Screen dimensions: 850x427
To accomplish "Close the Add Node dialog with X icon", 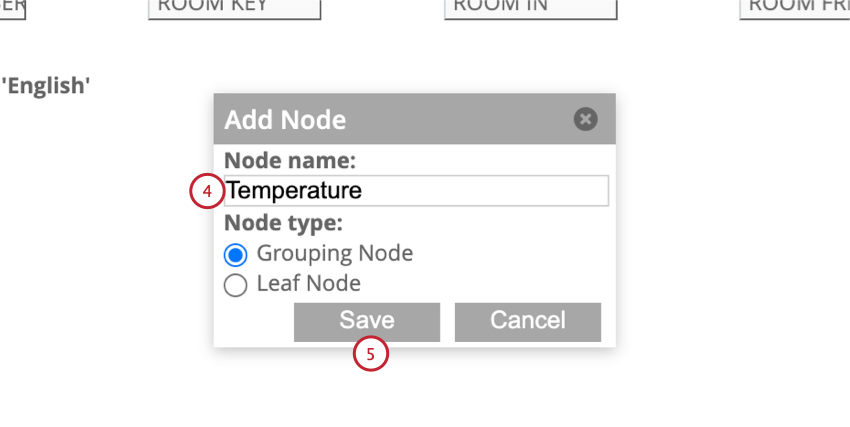I will click(585, 119).
